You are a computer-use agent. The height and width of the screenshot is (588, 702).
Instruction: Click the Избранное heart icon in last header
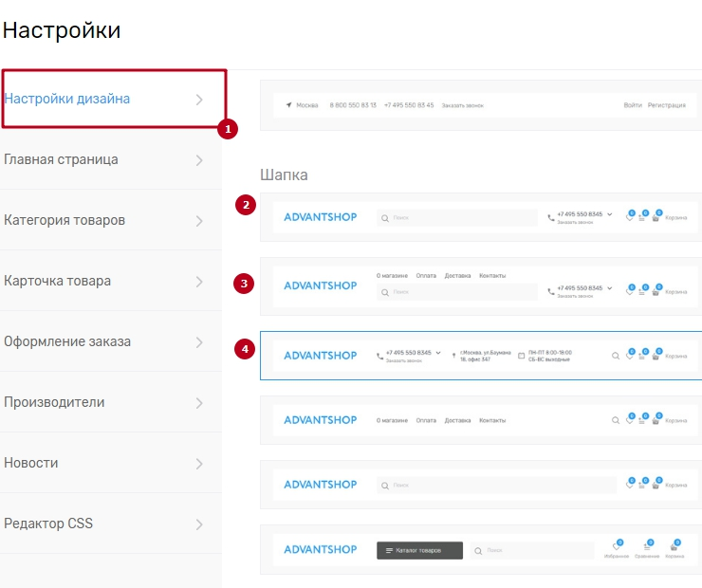coord(616,547)
